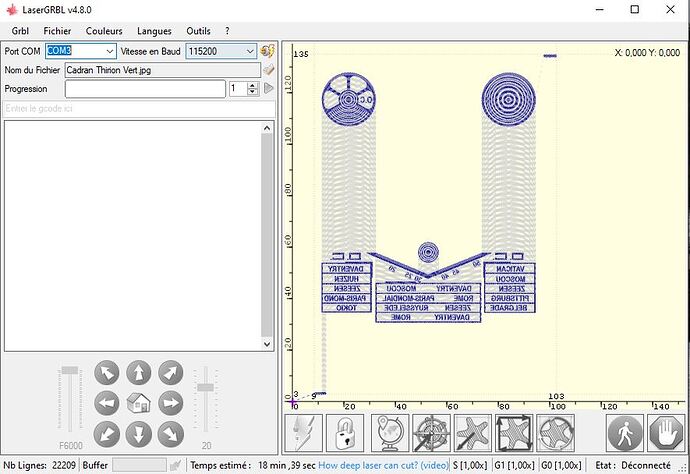The image size is (690, 474).
Task: Click the Etat: Déconnecté status
Action: click(x=633, y=465)
